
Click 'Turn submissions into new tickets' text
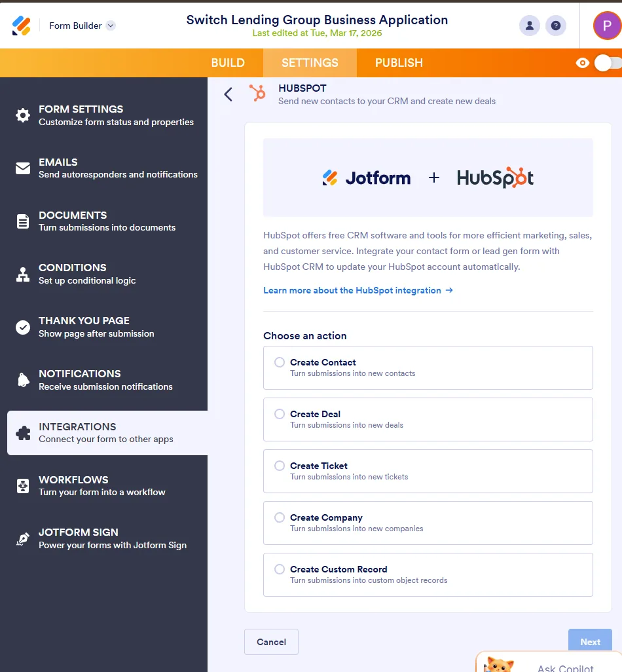(x=349, y=477)
